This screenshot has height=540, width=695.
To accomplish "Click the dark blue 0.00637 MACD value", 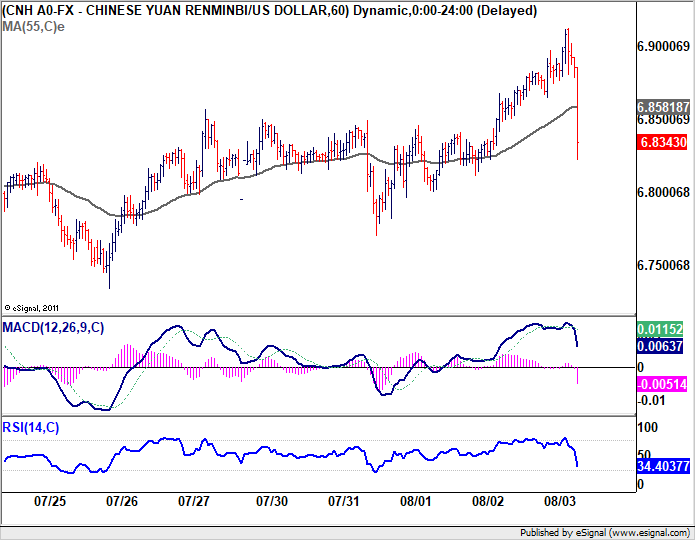I will [x=660, y=346].
